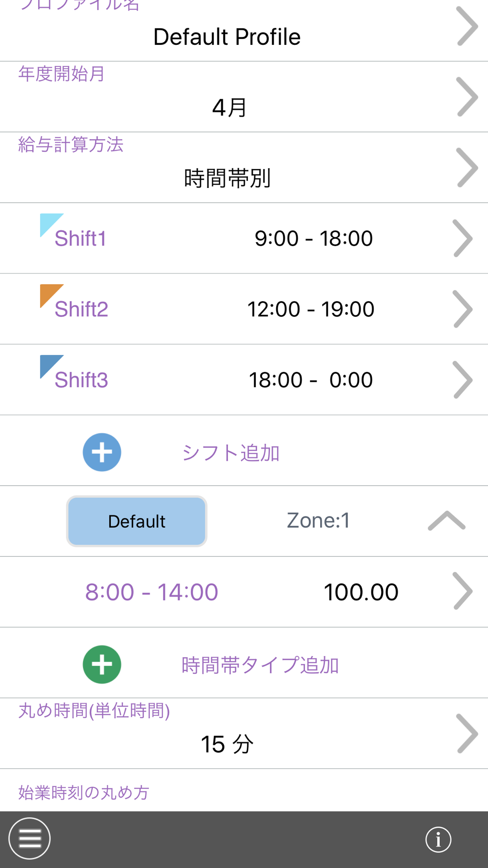Select the Zone:1 label
This screenshot has width=488, height=868.
point(318,521)
